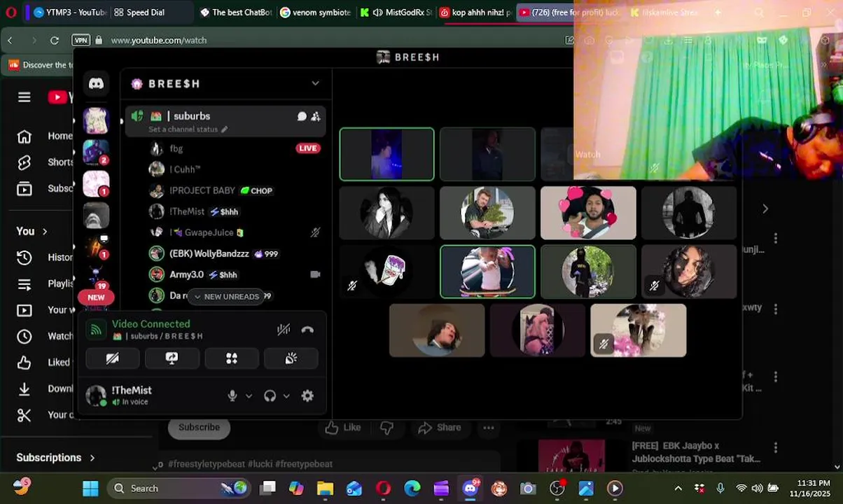The image size is (843, 504).
Task: Open YouTube hamburger guide menu
Action: [x=25, y=97]
